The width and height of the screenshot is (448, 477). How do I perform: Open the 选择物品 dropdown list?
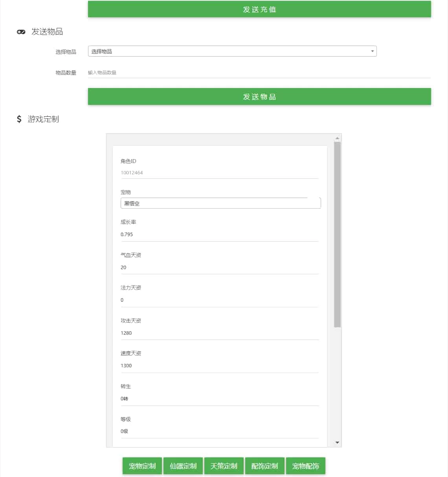coord(232,51)
